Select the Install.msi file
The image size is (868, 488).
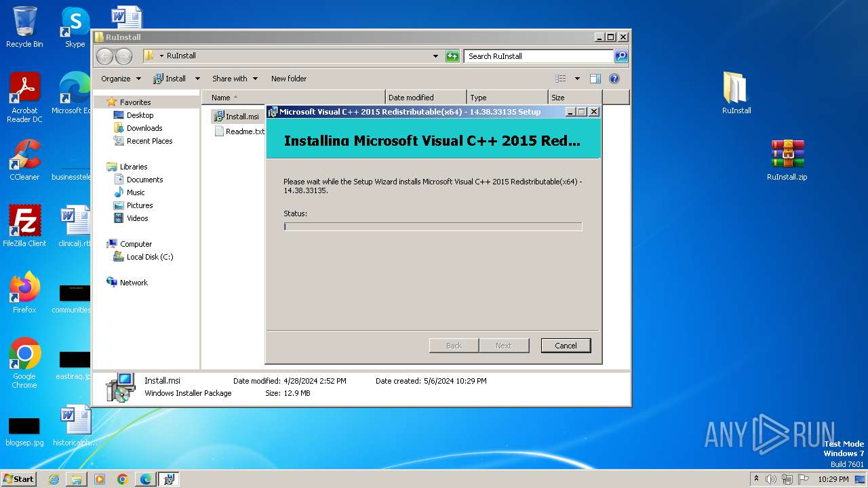click(237, 117)
